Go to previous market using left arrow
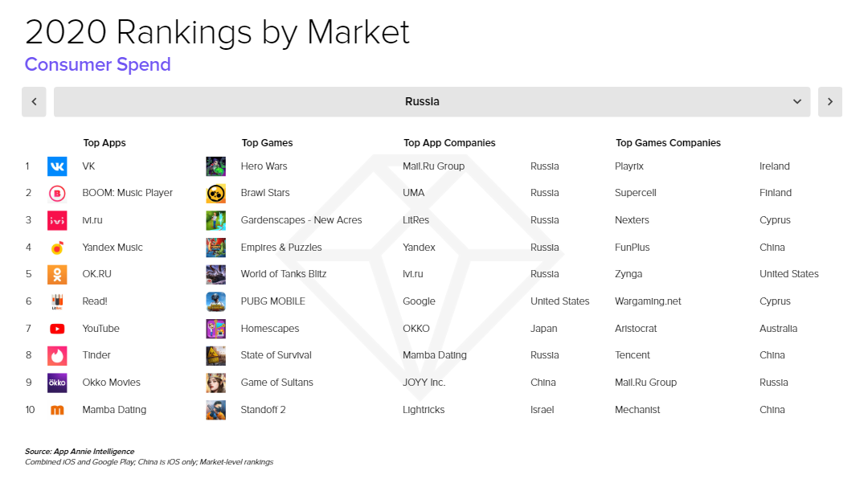 [x=34, y=101]
